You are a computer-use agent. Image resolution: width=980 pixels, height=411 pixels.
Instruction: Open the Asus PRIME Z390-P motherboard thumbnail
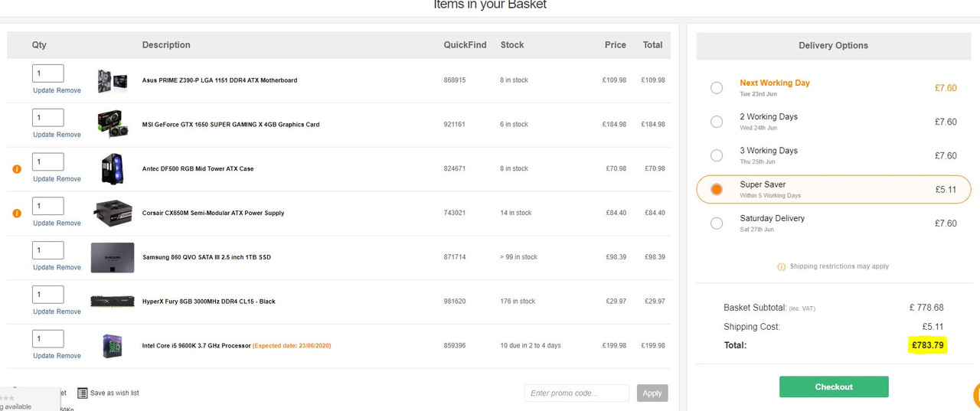pyautogui.click(x=113, y=80)
